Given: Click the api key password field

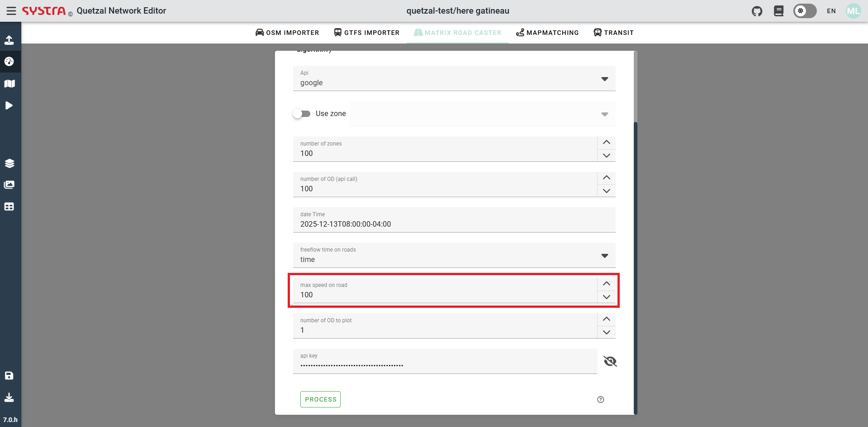Looking at the screenshot, I should 445,361.
